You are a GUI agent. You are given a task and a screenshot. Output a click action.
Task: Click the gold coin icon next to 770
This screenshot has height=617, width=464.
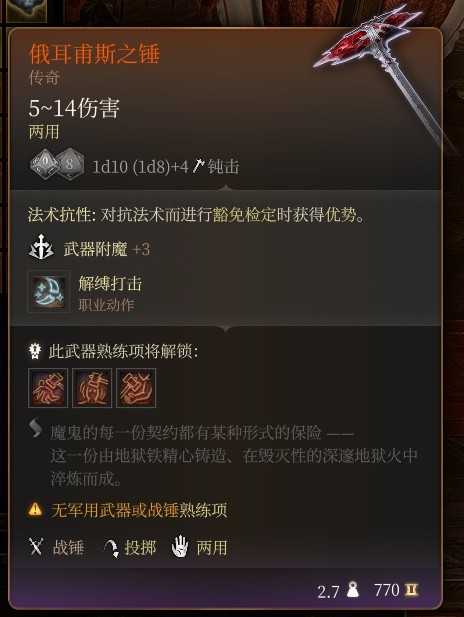pyautogui.click(x=412, y=590)
